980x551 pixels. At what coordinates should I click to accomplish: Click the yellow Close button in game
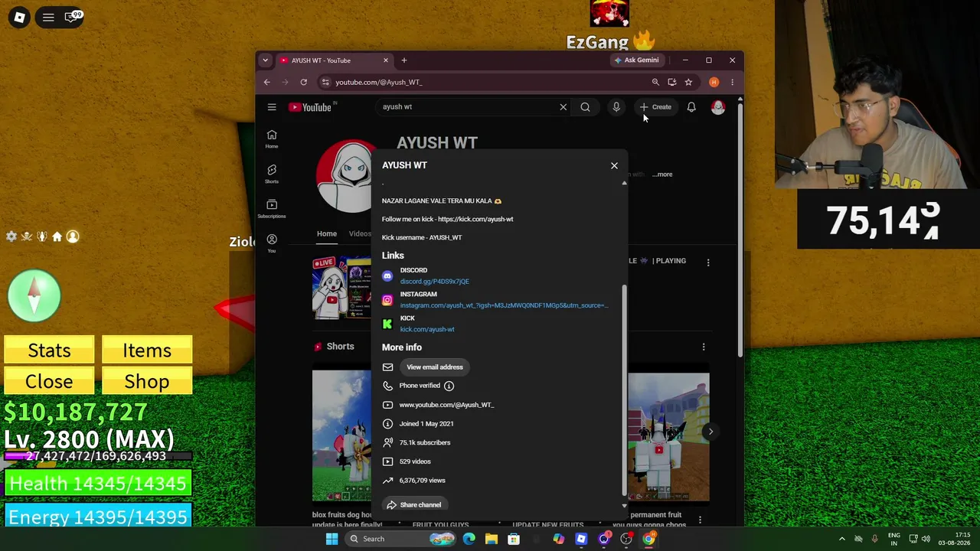[49, 381]
